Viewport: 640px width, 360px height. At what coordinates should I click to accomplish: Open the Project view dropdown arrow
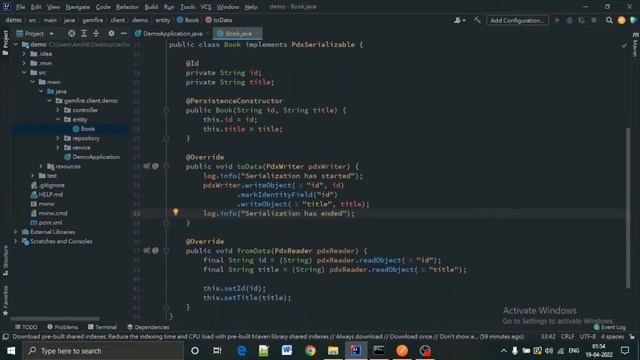click(x=51, y=33)
